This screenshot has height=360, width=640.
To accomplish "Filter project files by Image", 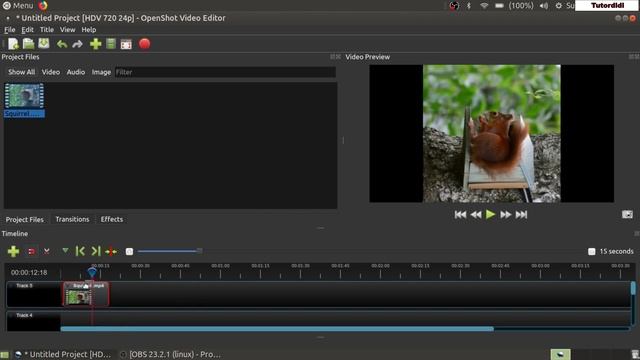I will pyautogui.click(x=101, y=72).
